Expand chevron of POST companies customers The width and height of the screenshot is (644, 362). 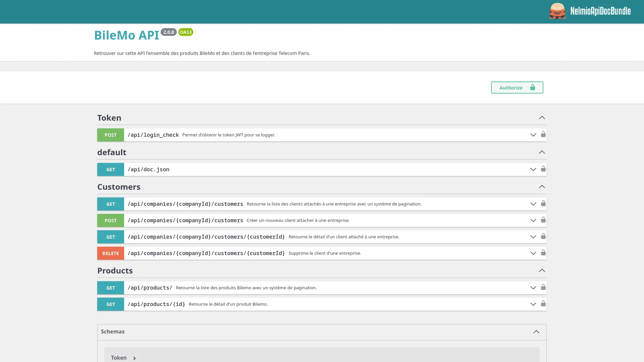(x=533, y=221)
